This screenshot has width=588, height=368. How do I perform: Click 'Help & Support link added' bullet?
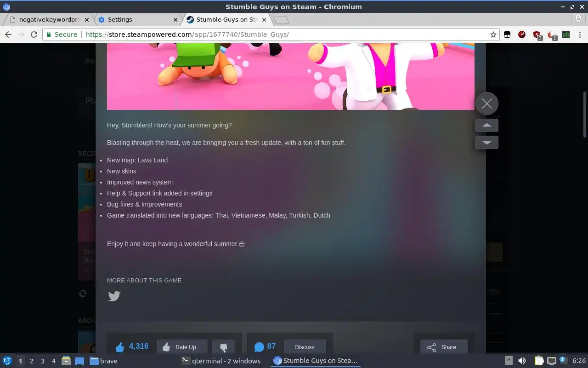coord(159,193)
